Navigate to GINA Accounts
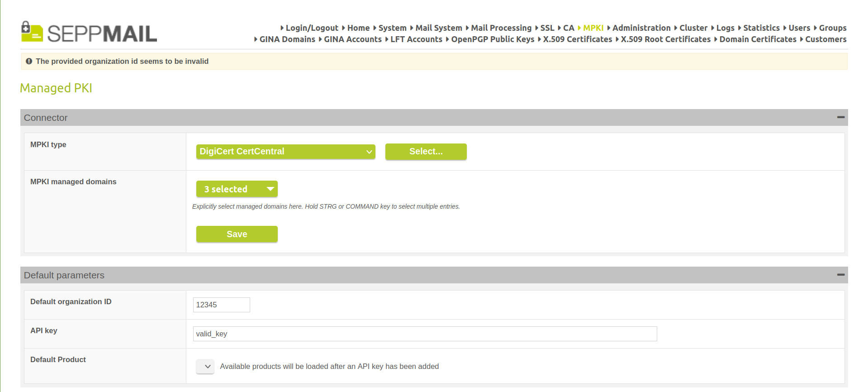Screen dimensions: 868x392 click(353, 39)
